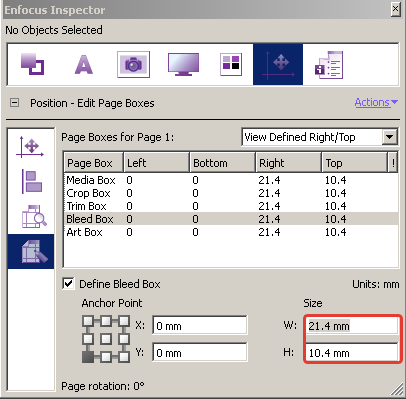The height and width of the screenshot is (399, 406).
Task: Select the Art Box row
Action: tap(231, 232)
